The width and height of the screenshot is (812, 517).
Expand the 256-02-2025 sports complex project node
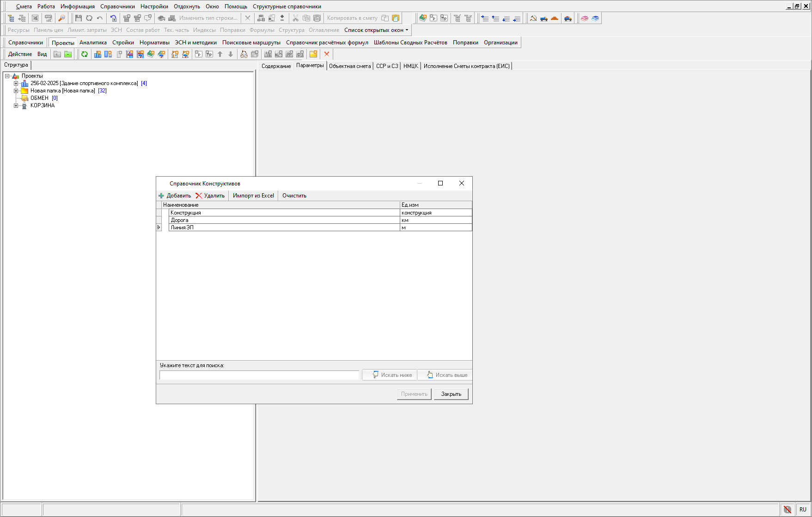click(x=16, y=83)
